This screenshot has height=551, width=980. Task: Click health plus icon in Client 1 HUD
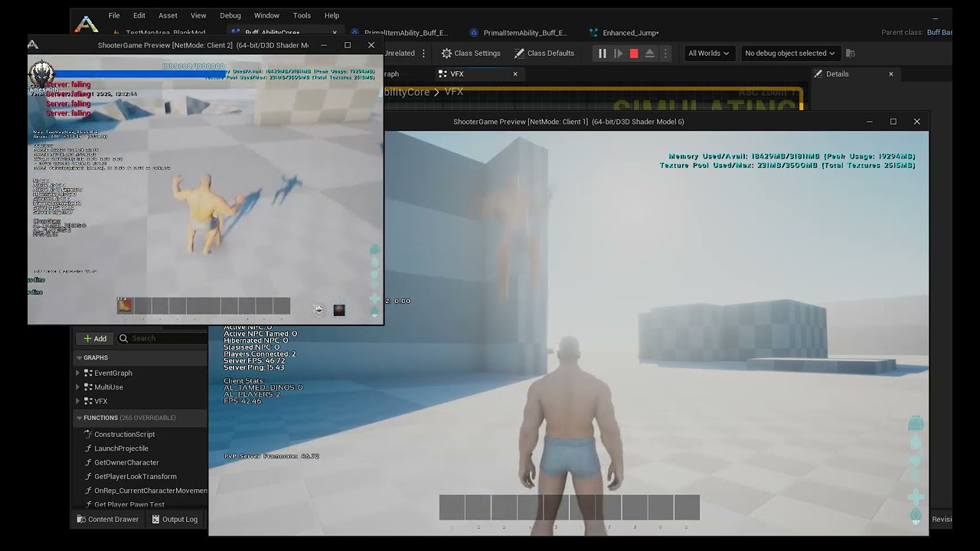(916, 497)
